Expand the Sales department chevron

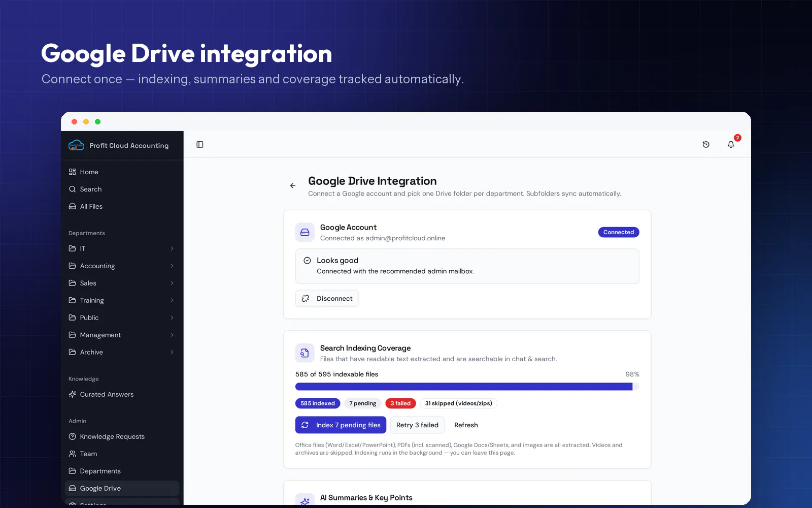point(172,283)
